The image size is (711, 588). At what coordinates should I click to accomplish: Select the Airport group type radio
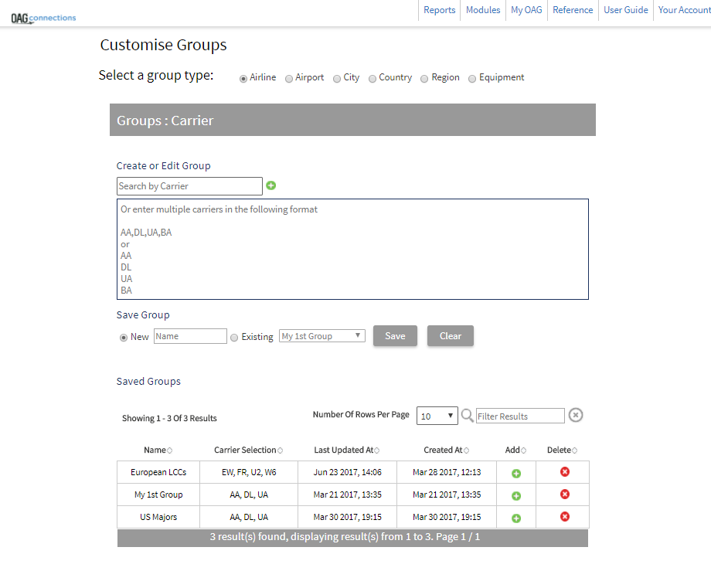click(x=289, y=79)
